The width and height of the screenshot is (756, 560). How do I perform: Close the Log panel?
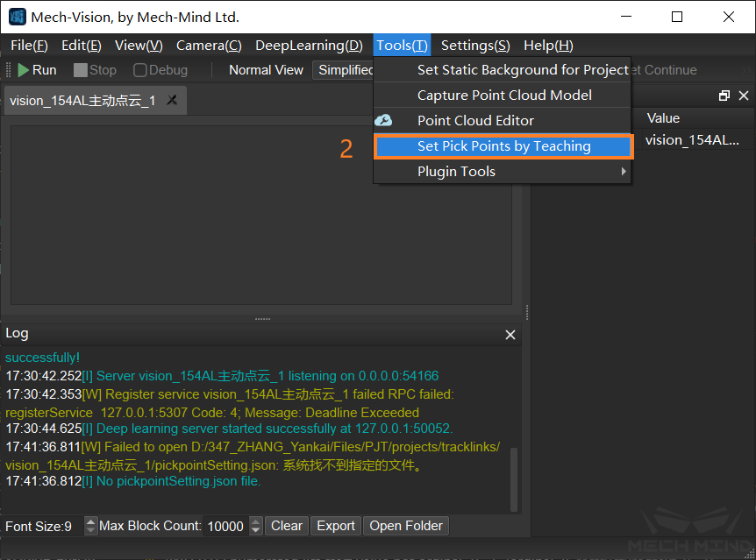510,335
